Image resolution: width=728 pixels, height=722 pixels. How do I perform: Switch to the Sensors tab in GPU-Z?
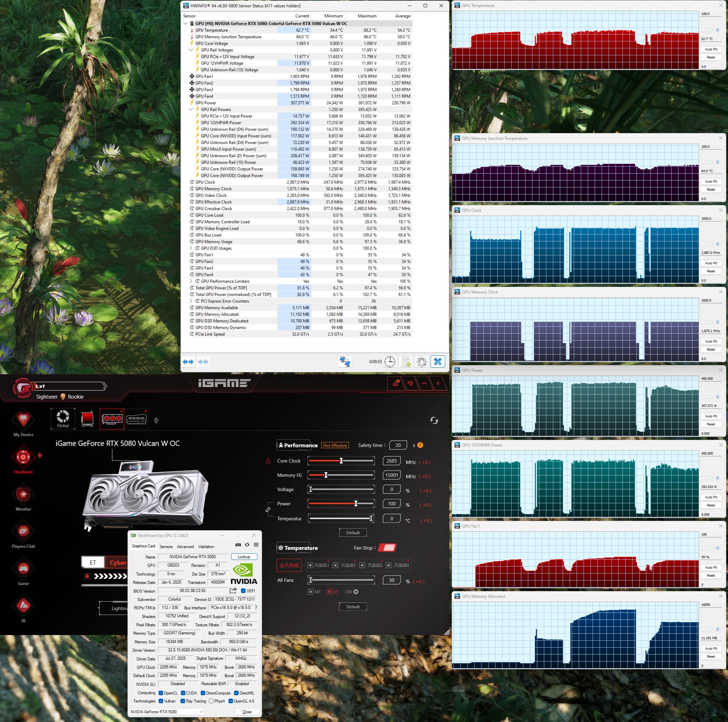point(166,547)
